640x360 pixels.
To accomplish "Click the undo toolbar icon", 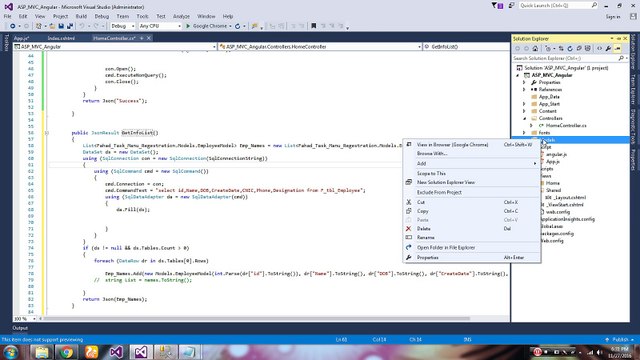I will point(82,26).
